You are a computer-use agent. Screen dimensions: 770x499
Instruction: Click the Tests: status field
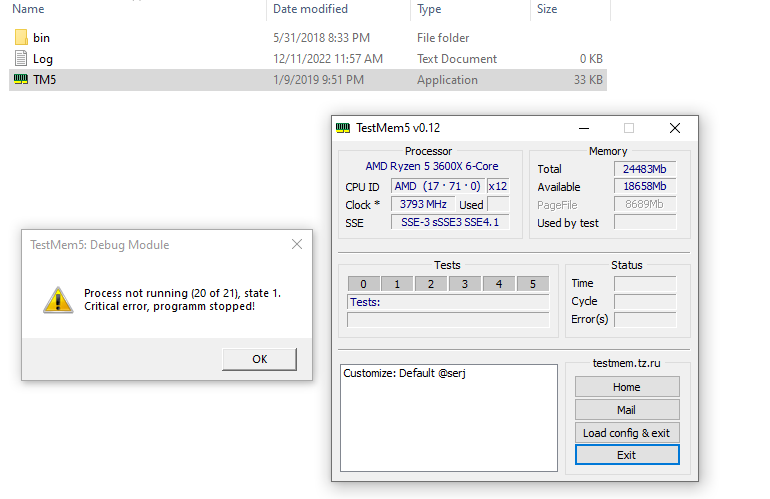pos(448,302)
